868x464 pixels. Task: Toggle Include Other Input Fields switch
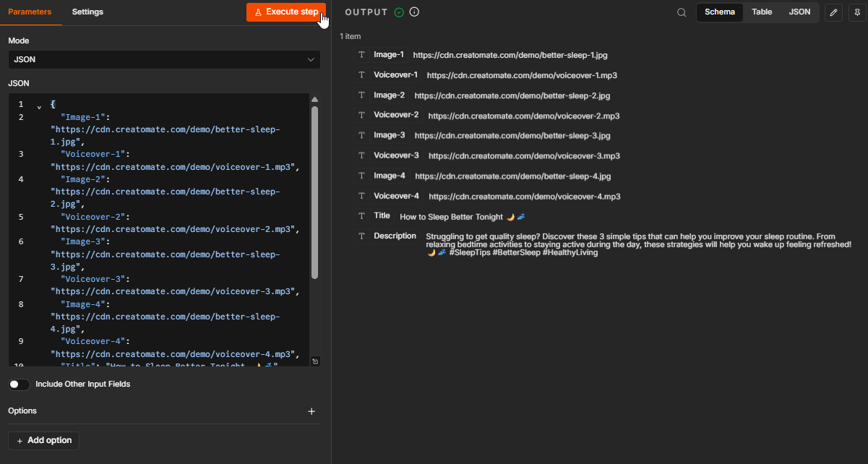(20, 384)
